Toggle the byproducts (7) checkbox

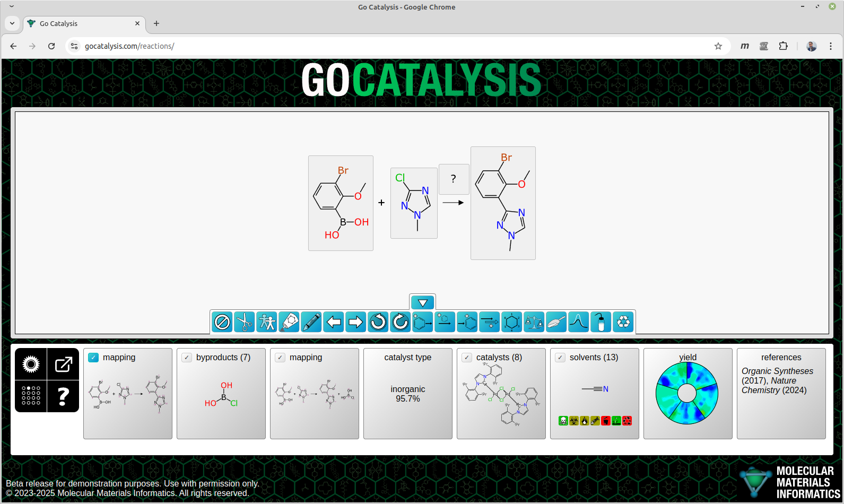tap(187, 358)
